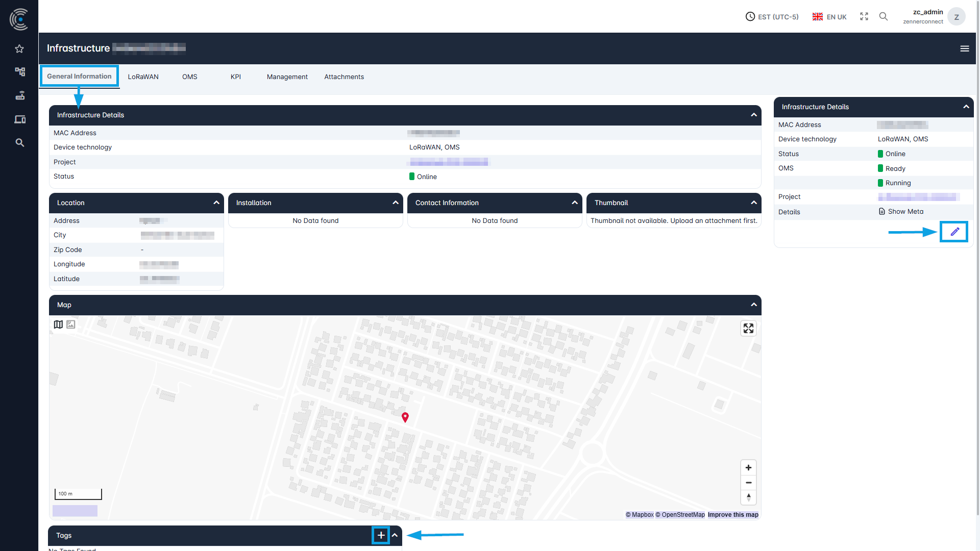
Task: Expand the map to fullscreen view
Action: pos(748,328)
